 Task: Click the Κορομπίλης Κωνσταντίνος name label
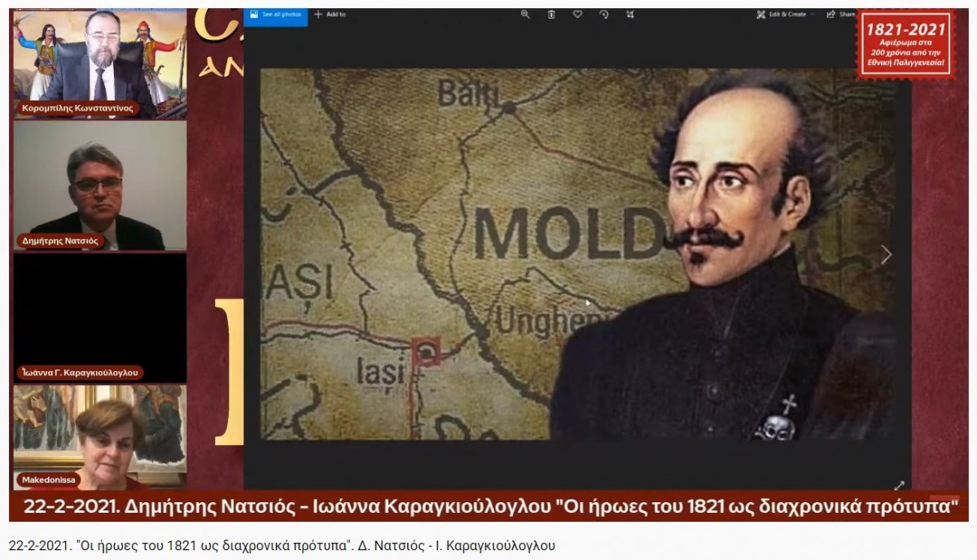(x=78, y=108)
